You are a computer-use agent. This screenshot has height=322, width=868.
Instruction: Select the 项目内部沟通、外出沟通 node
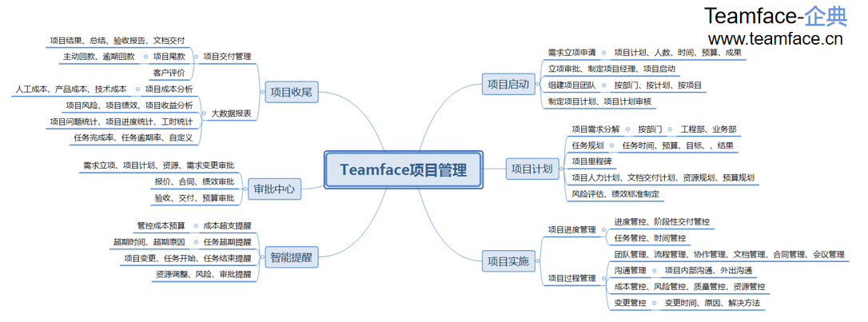pyautogui.click(x=708, y=271)
